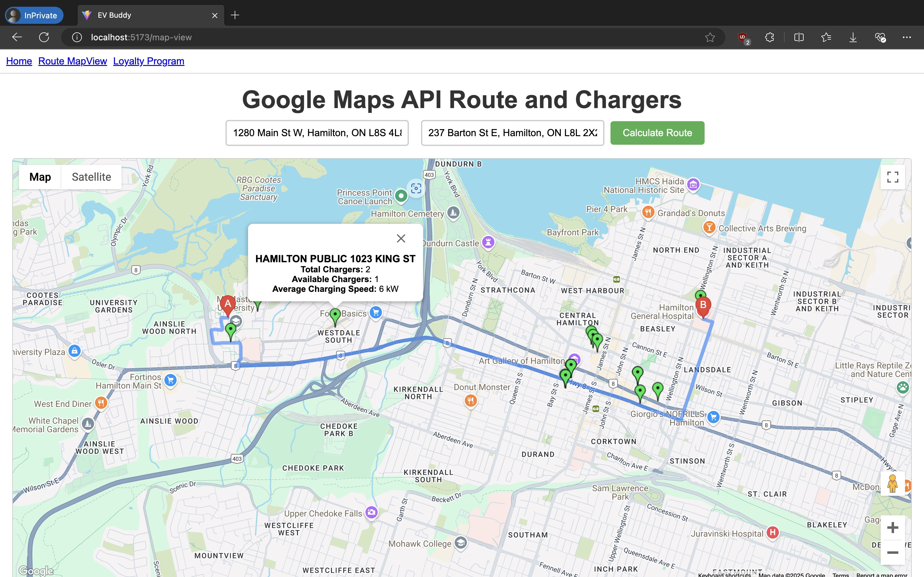Screen dimensions: 924x577
Task: Switch map to Satellite view
Action: click(91, 177)
